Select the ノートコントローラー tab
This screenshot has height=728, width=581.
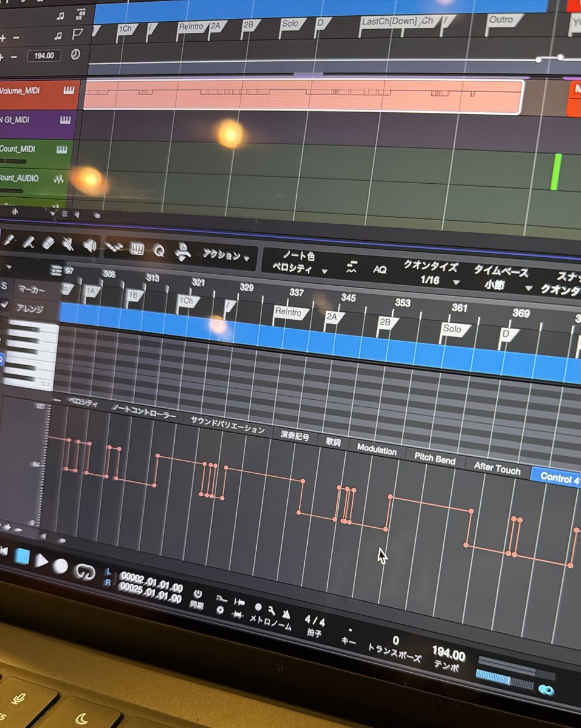(144, 412)
